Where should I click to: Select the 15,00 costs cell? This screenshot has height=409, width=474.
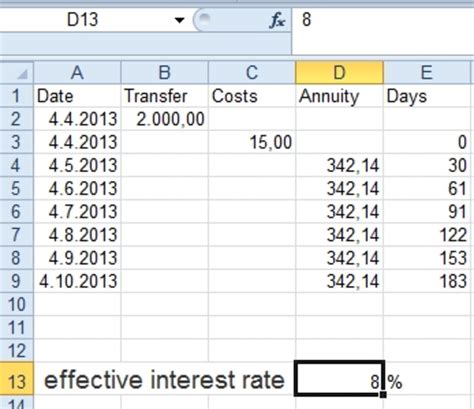[x=252, y=142]
